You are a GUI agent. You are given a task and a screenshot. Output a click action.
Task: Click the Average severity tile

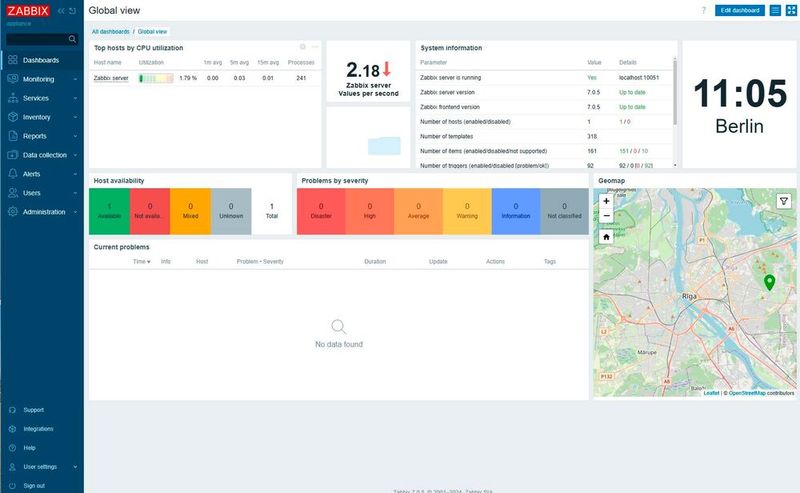[x=418, y=211]
